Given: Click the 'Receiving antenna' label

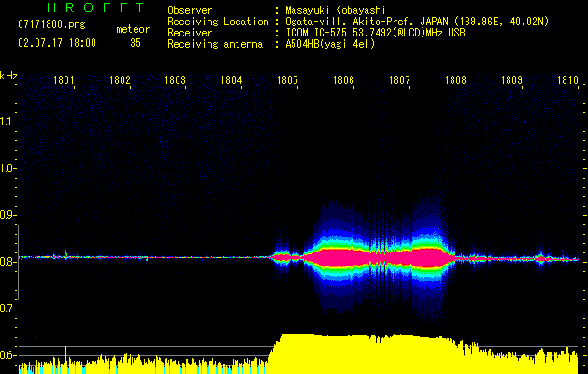Looking at the screenshot, I should click(215, 44).
